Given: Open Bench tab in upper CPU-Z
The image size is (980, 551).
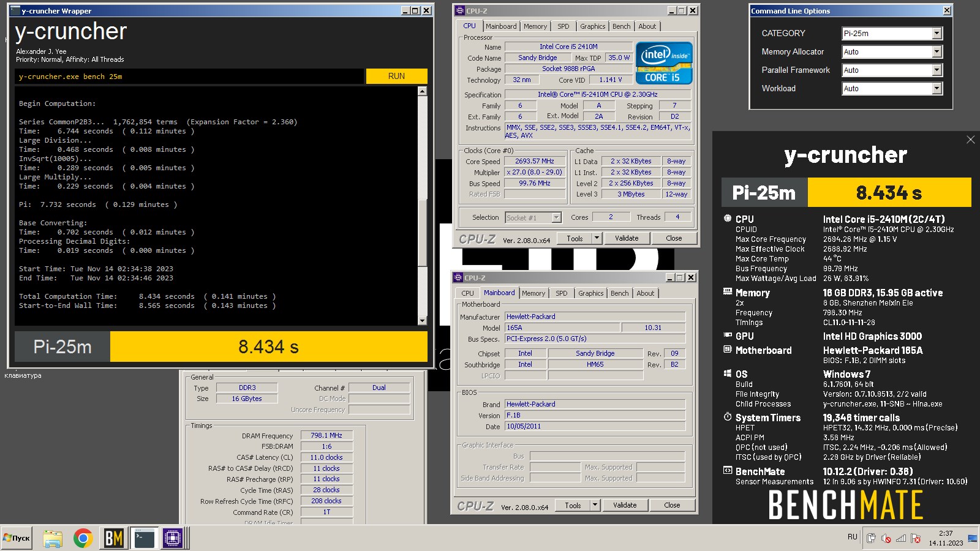Looking at the screenshot, I should pyautogui.click(x=622, y=26).
